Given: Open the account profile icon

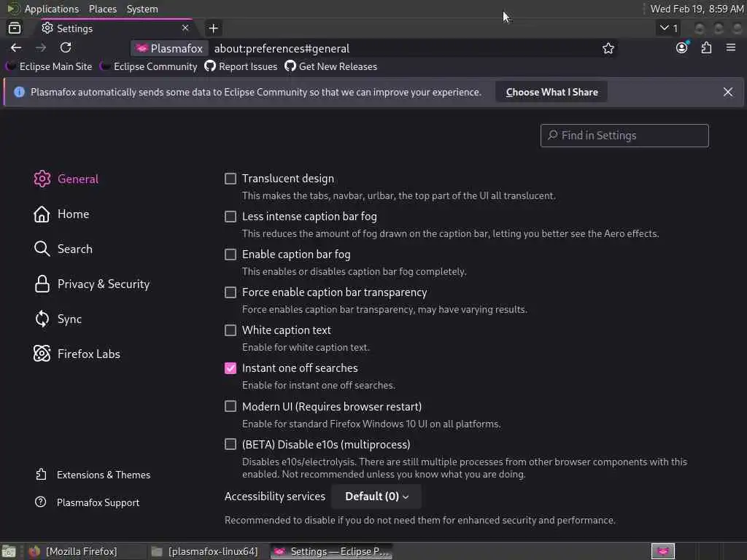Looking at the screenshot, I should pyautogui.click(x=682, y=48).
